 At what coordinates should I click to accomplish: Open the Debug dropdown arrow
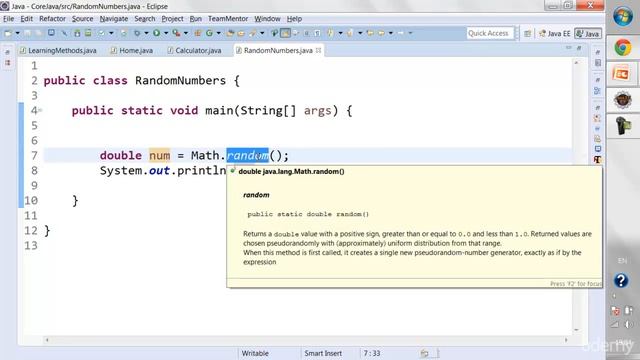(146, 33)
